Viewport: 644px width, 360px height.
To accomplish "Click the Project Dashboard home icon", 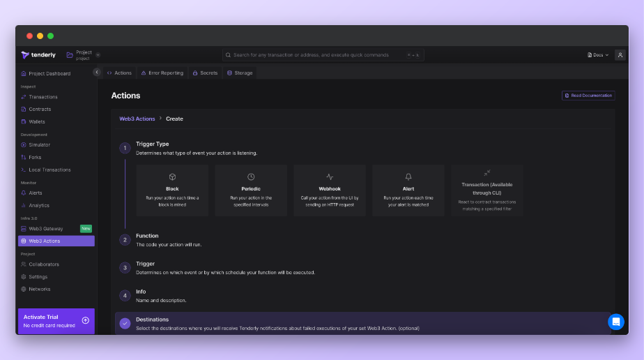I will 24,73.
